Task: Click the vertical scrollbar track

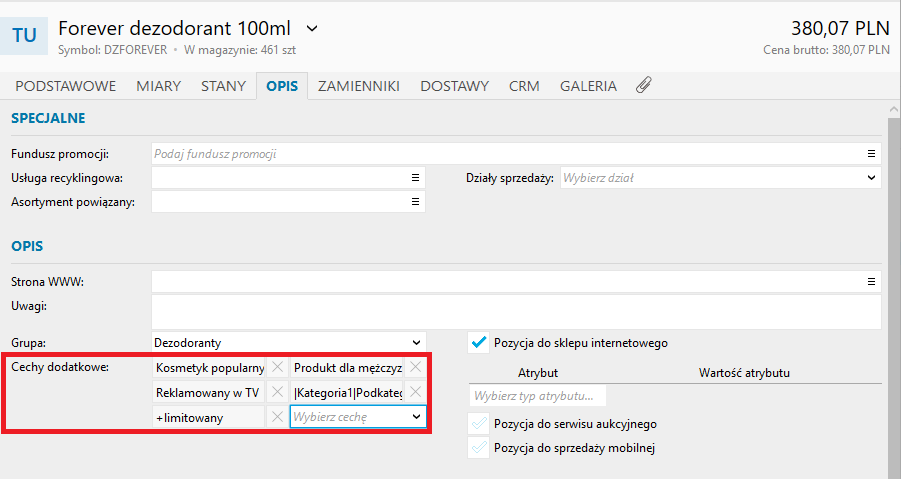Action: [x=894, y=299]
